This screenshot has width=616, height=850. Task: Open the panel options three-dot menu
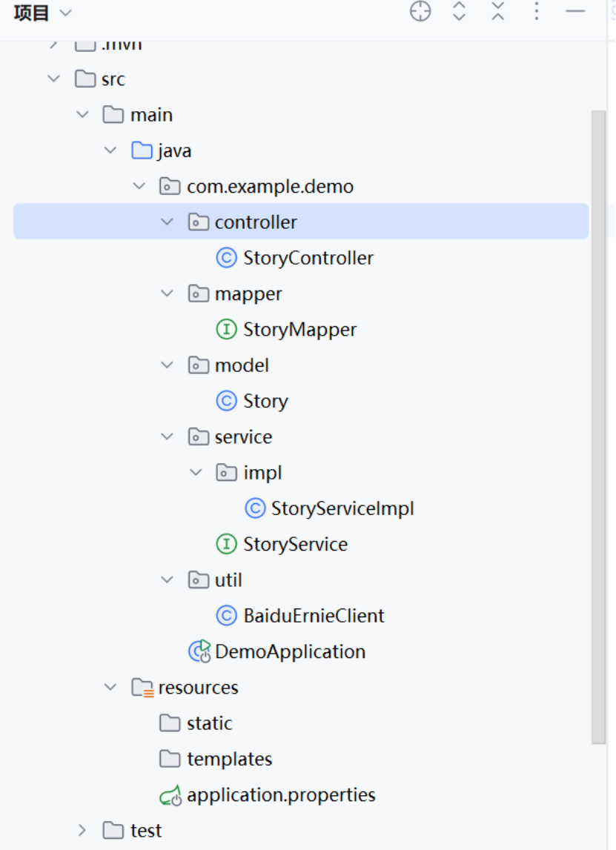(x=537, y=12)
